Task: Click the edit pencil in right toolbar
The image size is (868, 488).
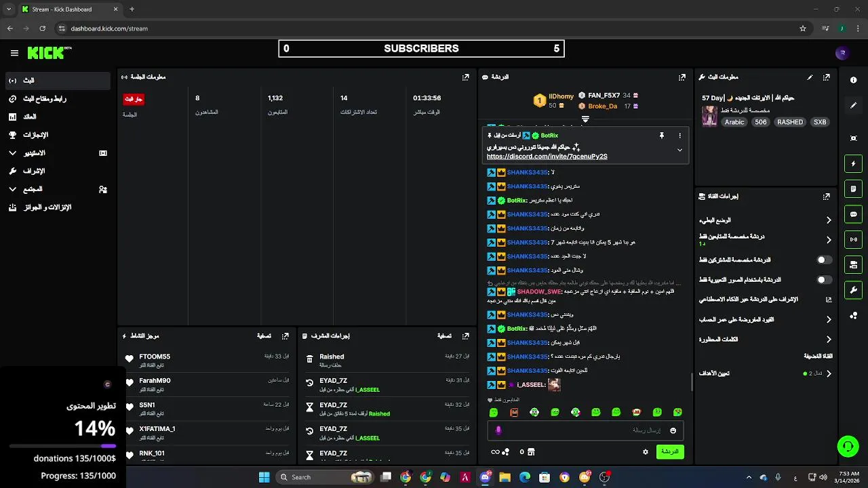Action: (x=854, y=106)
